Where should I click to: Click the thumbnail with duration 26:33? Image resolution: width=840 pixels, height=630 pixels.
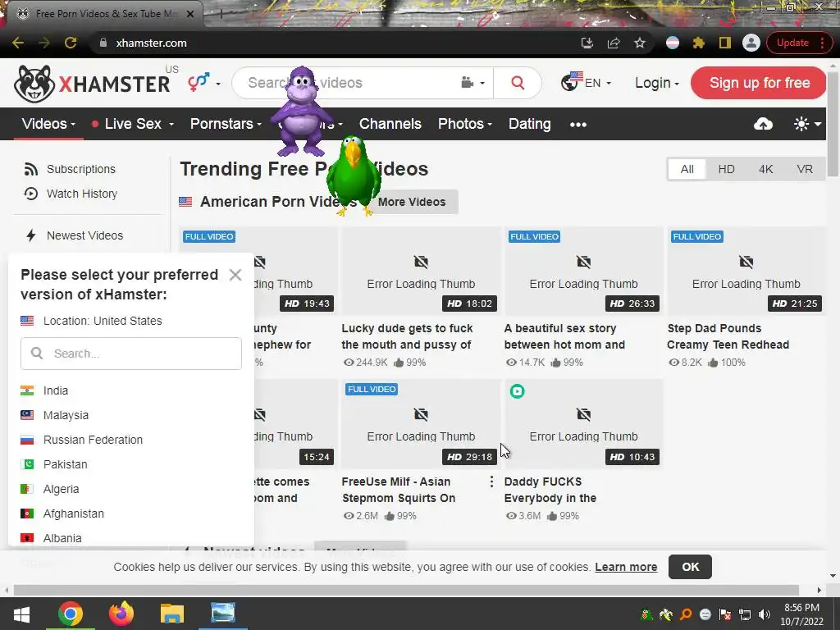(583, 271)
